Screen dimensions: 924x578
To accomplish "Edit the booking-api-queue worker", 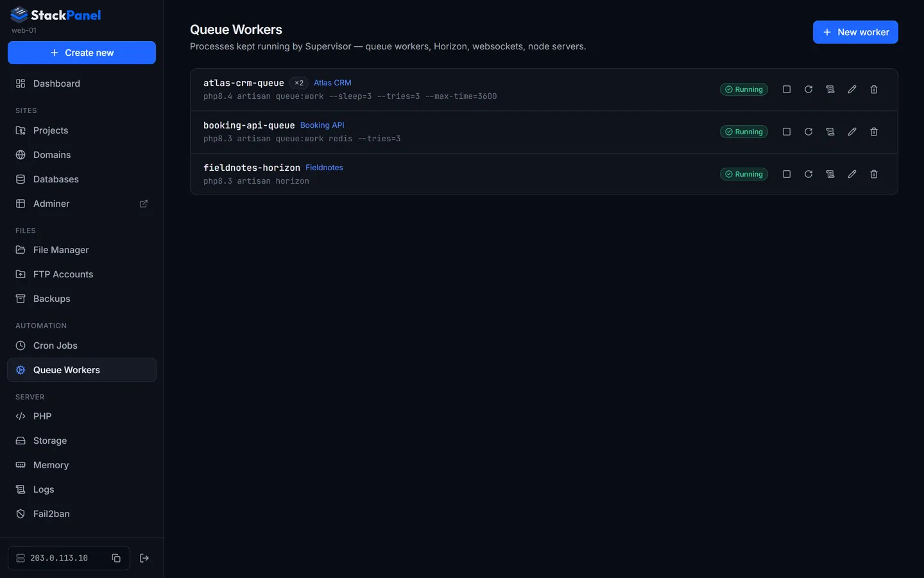I will point(852,132).
